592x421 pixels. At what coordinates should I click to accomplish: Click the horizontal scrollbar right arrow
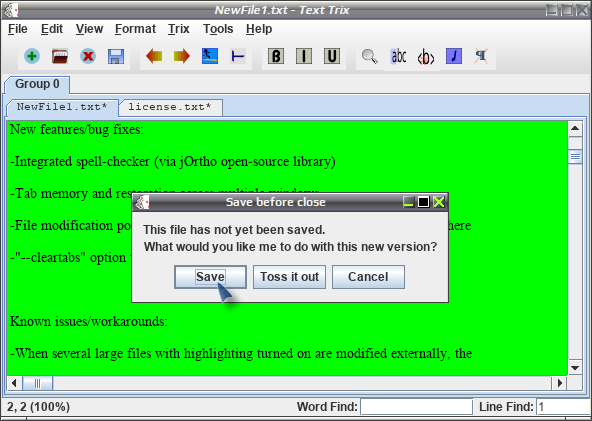click(x=560, y=383)
